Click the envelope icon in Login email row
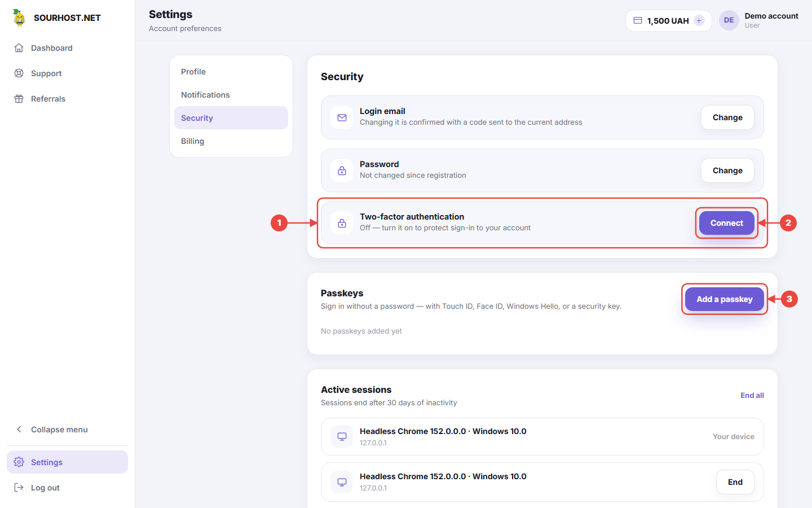This screenshot has width=812, height=508. [x=342, y=117]
